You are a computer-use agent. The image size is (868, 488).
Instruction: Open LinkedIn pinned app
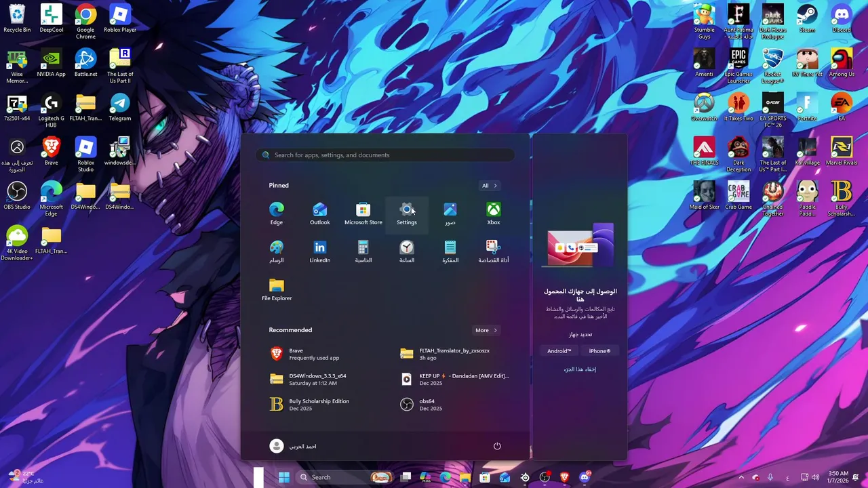320,251
